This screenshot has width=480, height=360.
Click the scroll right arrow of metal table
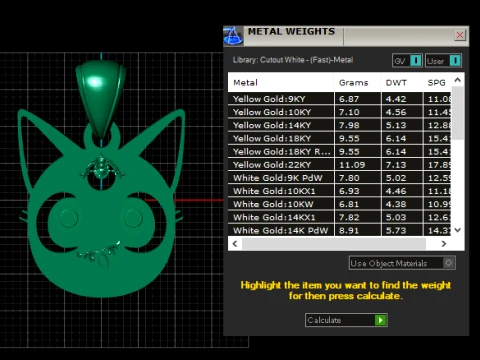pos(444,244)
